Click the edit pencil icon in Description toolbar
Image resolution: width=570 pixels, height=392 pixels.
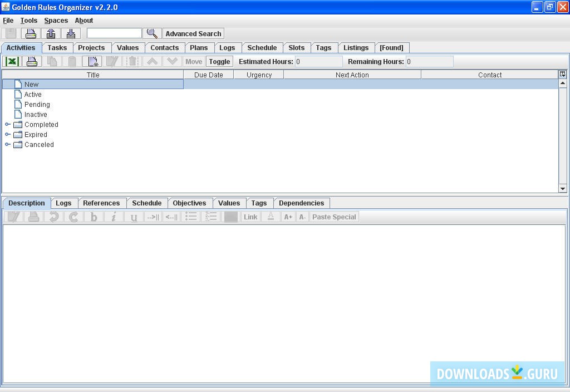pos(14,217)
